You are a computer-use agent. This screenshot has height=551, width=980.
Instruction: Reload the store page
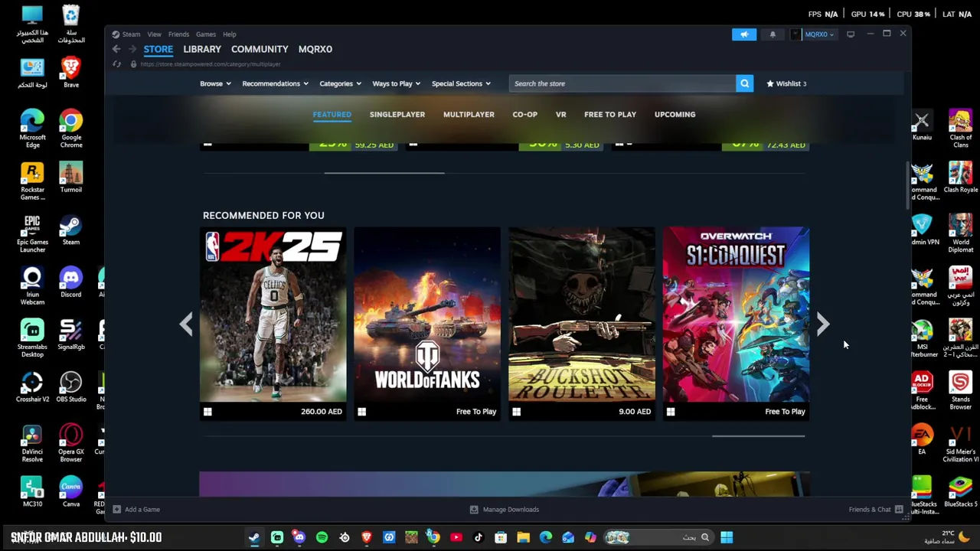pyautogui.click(x=117, y=64)
